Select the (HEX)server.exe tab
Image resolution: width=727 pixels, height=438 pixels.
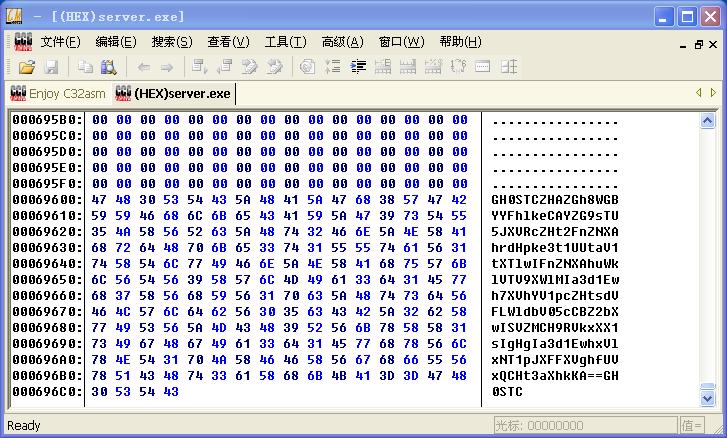(173, 94)
